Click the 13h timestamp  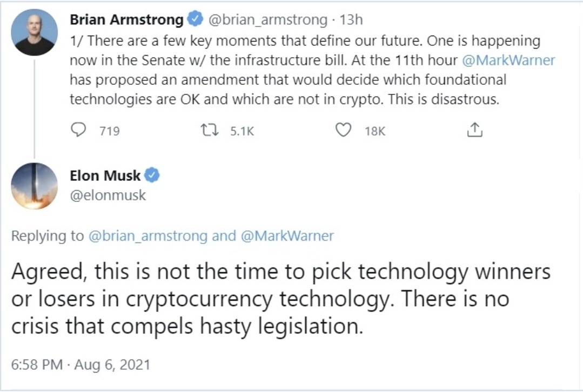tap(351, 20)
